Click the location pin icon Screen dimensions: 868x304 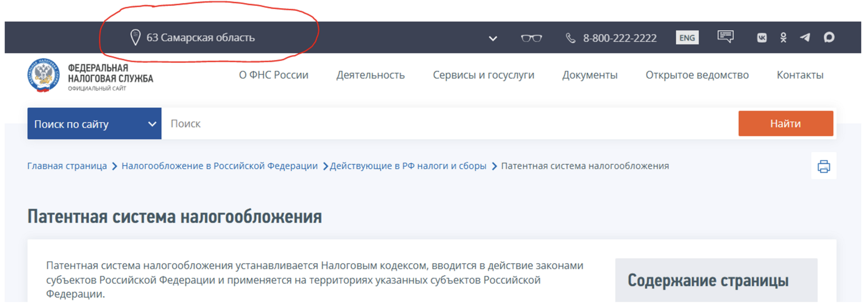tap(135, 37)
